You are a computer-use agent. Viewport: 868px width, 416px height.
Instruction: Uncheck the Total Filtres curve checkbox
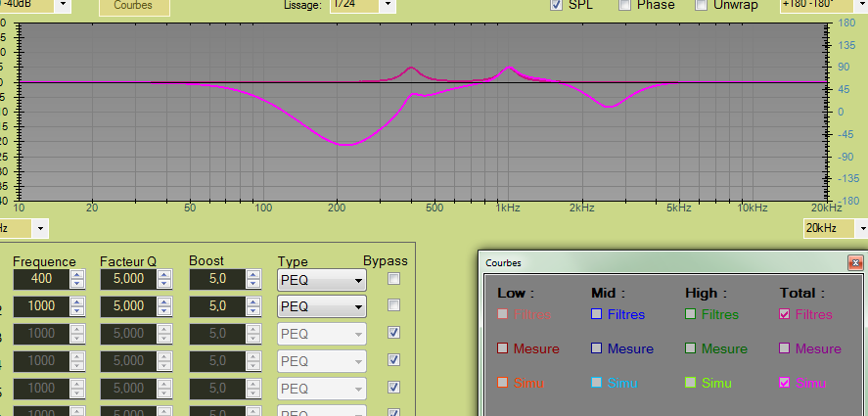[784, 314]
